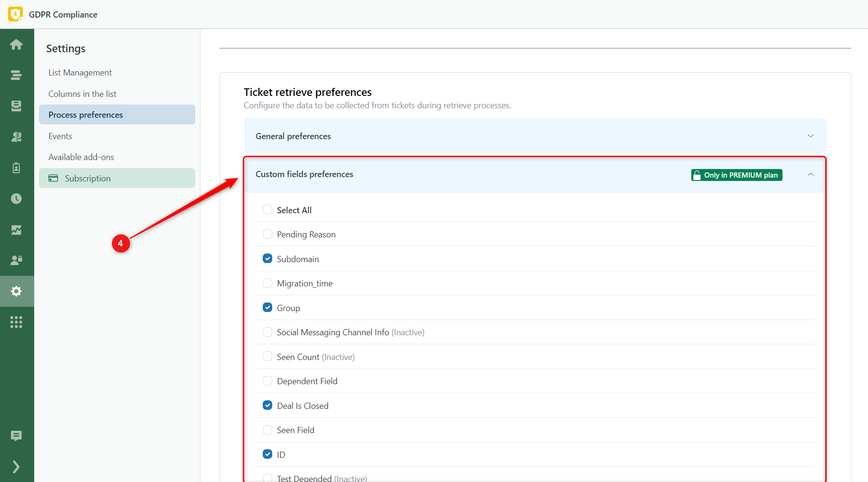Viewport: 868px width, 482px height.
Task: Select Process preferences menu item
Action: point(117,115)
